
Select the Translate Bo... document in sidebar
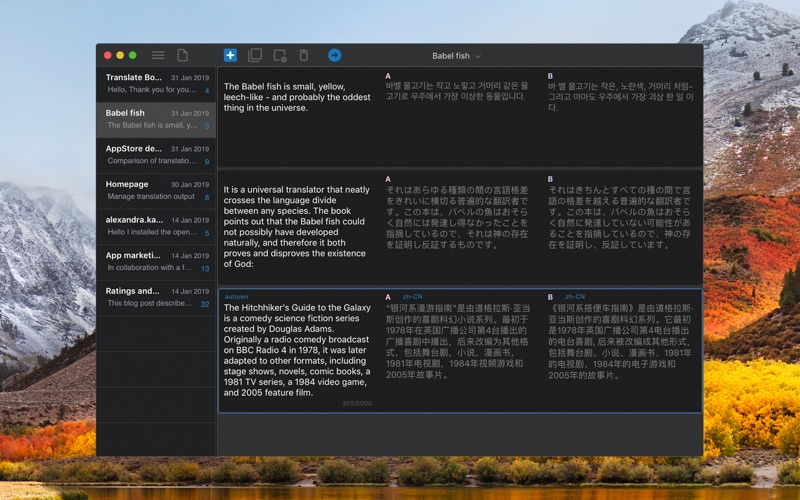(157, 83)
